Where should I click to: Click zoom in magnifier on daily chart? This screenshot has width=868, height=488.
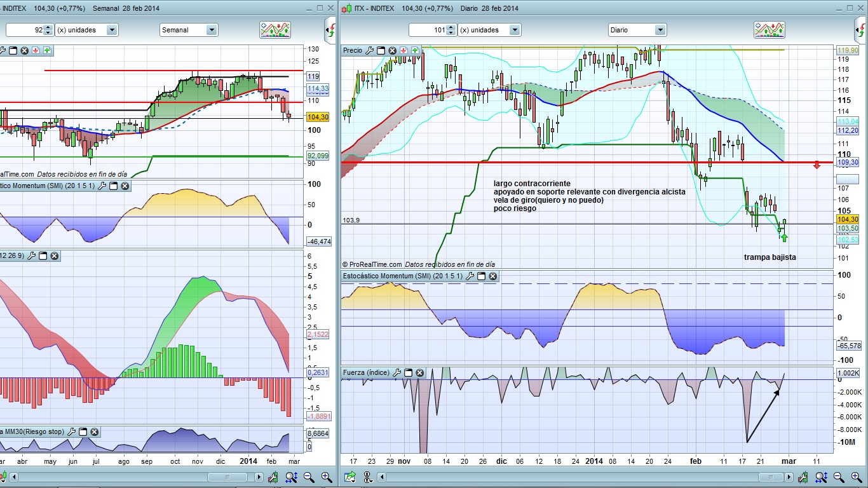point(856,477)
